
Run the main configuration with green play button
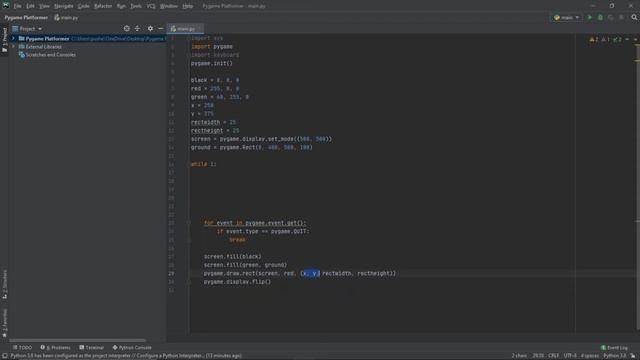[589, 18]
